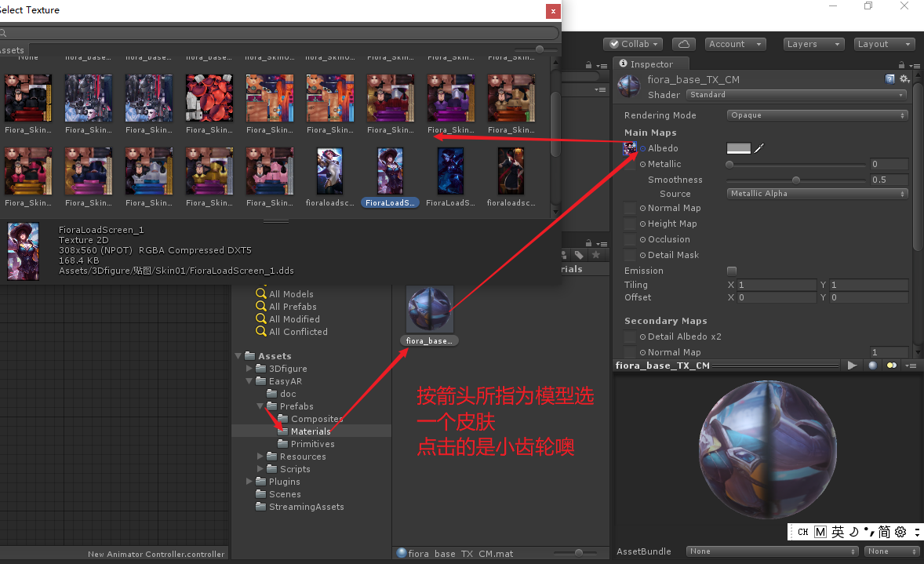
Task: Open the Shader Standard dropdown
Action: tap(796, 95)
